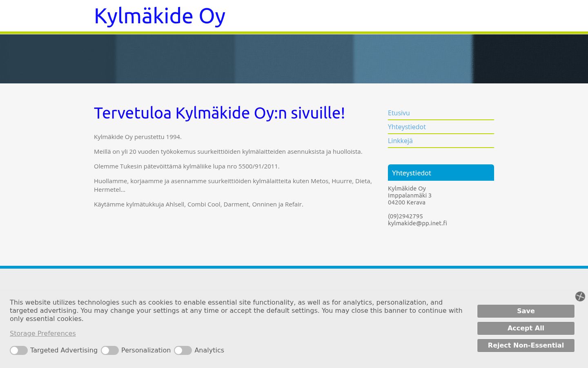Go to Etusivu in the side menu
The height and width of the screenshot is (368, 588).
(399, 113)
